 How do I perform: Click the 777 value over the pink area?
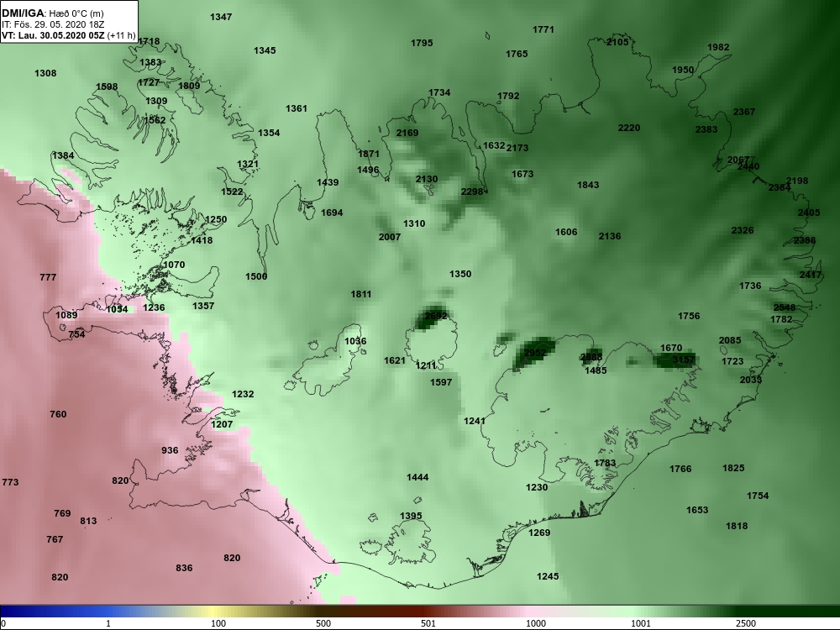(x=48, y=277)
